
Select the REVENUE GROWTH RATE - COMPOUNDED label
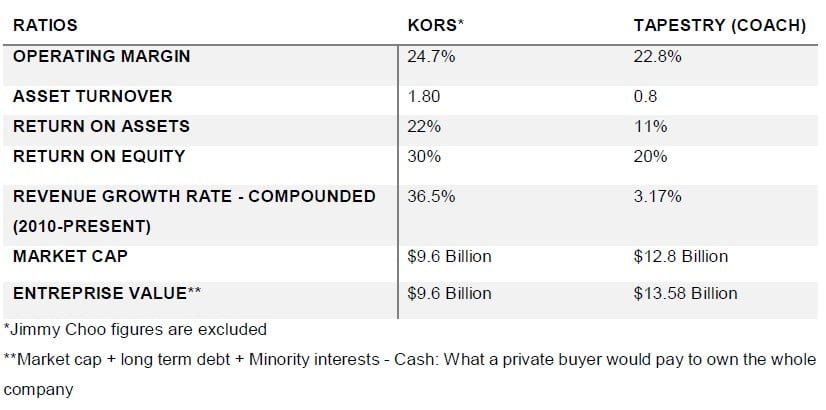point(194,196)
